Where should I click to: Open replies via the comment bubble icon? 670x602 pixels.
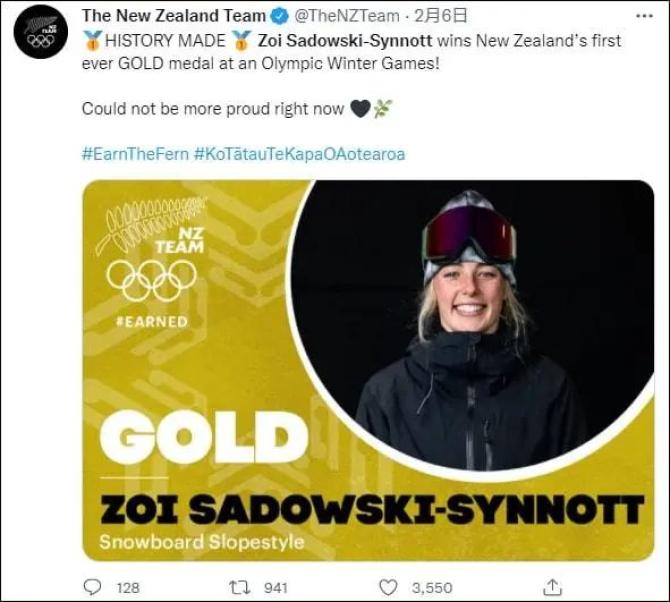point(93,587)
